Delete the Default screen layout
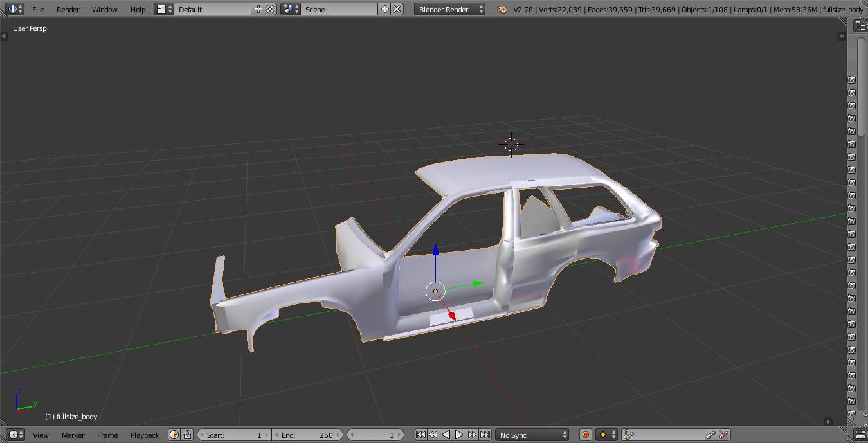The image size is (868, 443). (270, 9)
